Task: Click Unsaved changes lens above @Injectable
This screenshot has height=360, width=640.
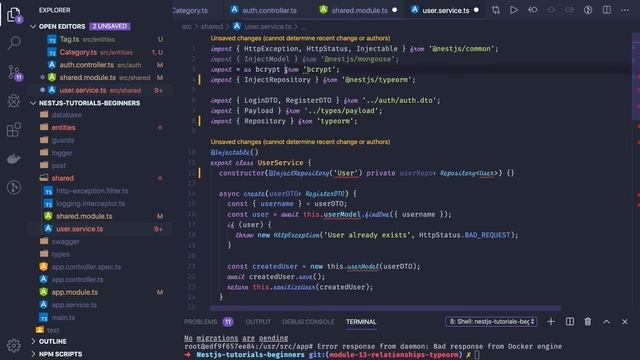Action: (x=300, y=142)
